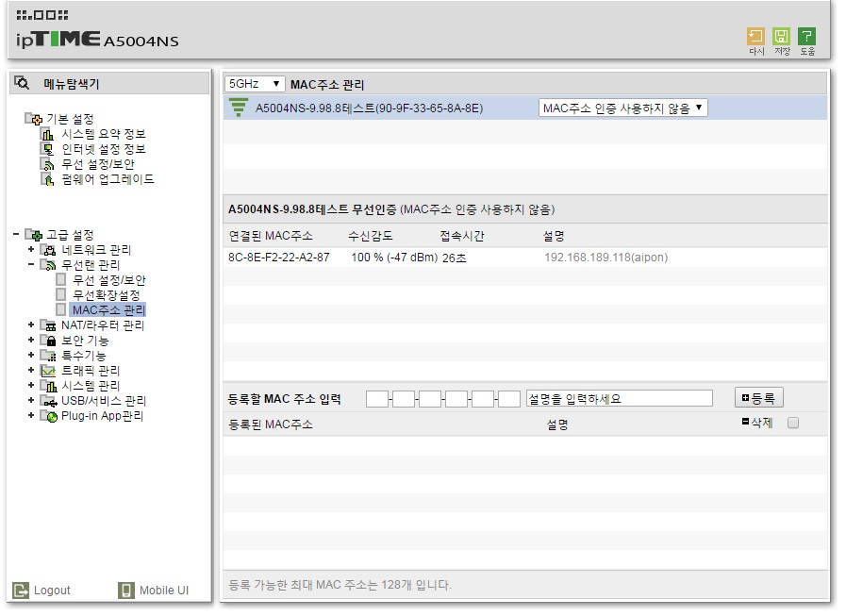Tick the select-all checkbox next to 삭제
846x616 pixels.
792,423
